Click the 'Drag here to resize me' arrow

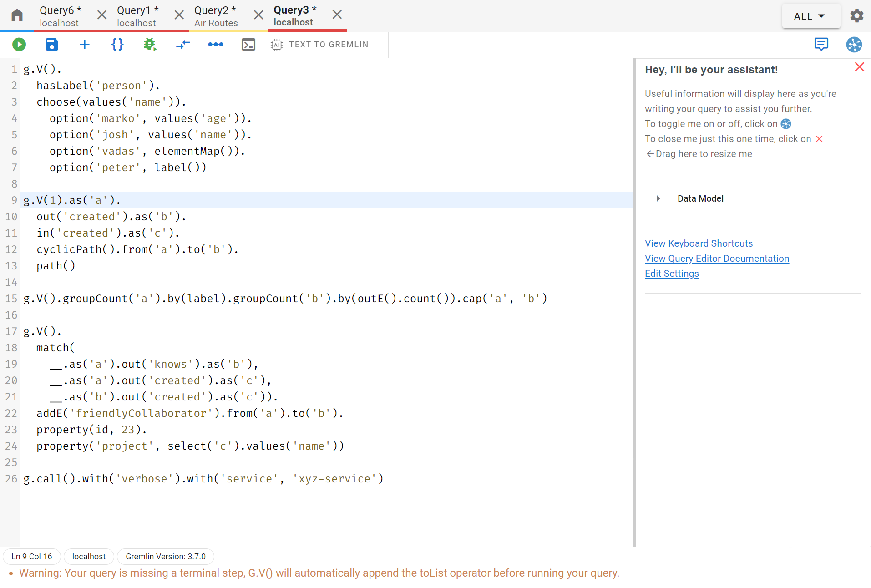(650, 154)
